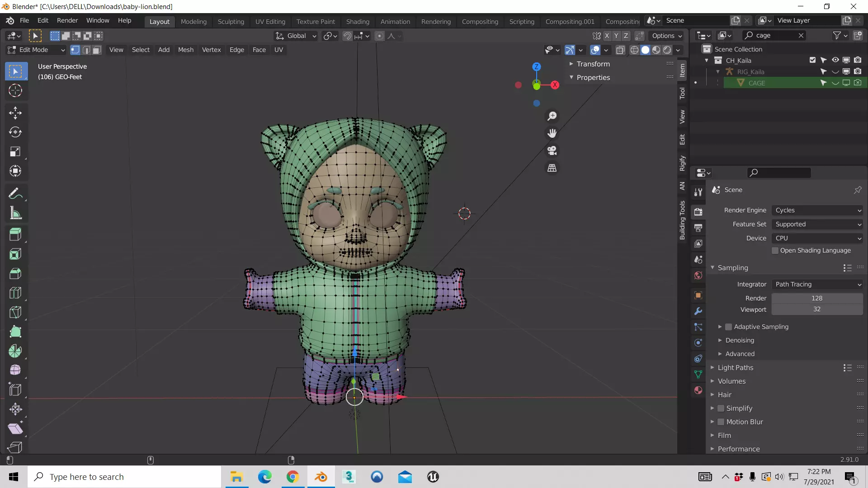
Task: Click the pan view hand icon
Action: tap(552, 133)
